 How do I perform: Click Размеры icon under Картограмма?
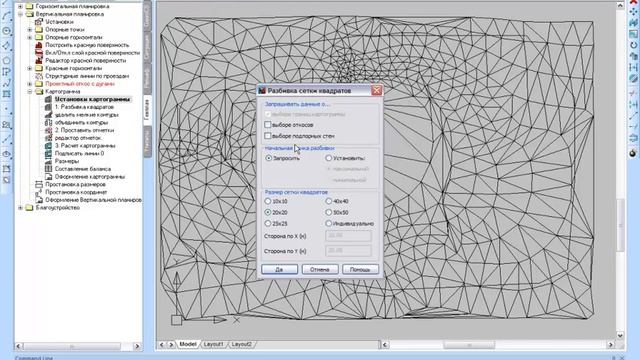click(48, 161)
